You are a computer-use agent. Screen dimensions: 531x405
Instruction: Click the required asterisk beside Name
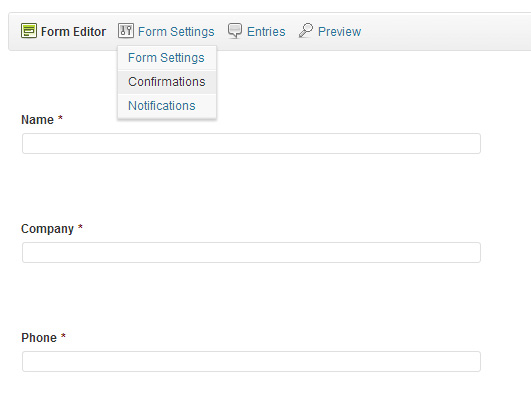[x=60, y=118]
